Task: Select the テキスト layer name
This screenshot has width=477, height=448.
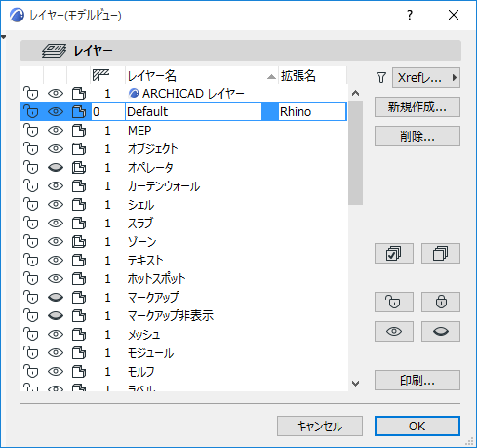Action: tap(145, 261)
